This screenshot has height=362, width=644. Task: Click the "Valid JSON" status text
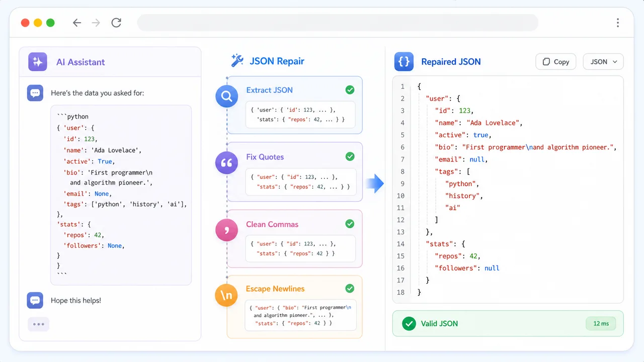pos(439,324)
